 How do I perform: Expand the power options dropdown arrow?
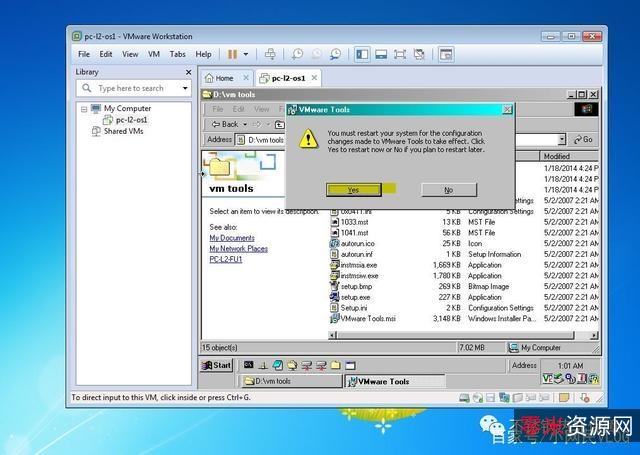246,54
